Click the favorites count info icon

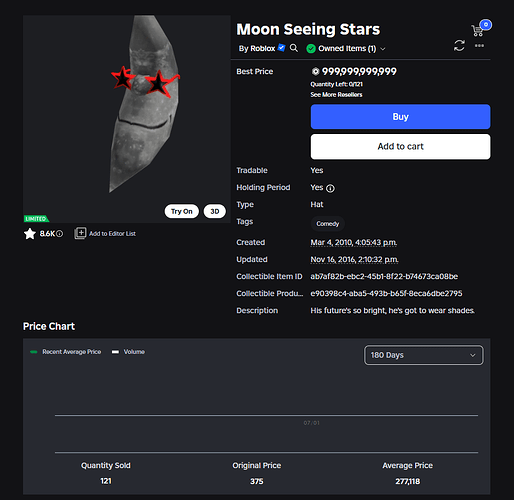pos(59,234)
